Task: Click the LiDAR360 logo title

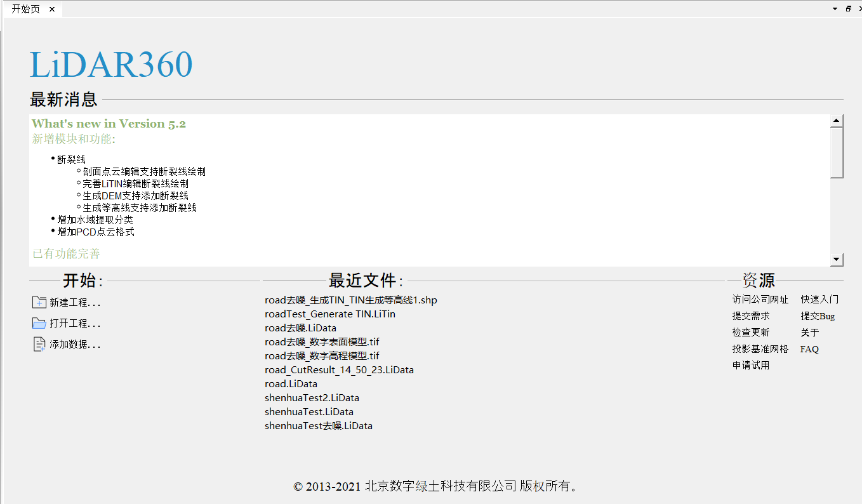Action: pos(111,64)
